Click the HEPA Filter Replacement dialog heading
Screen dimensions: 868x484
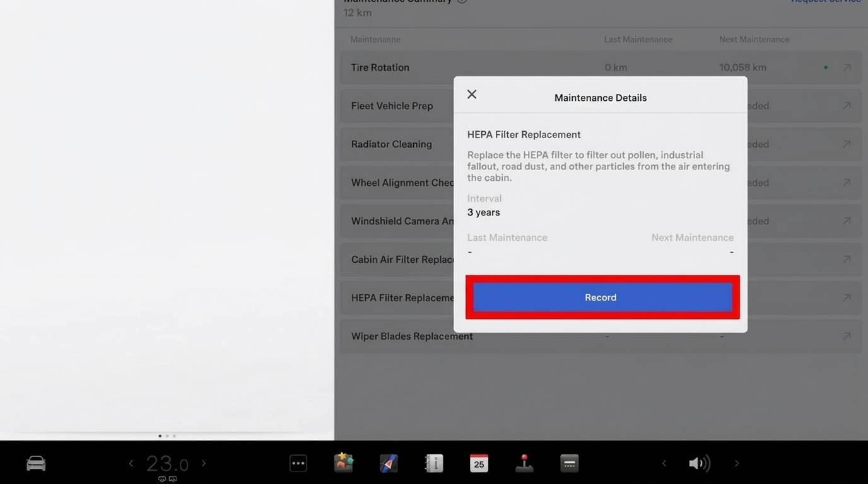tap(524, 134)
